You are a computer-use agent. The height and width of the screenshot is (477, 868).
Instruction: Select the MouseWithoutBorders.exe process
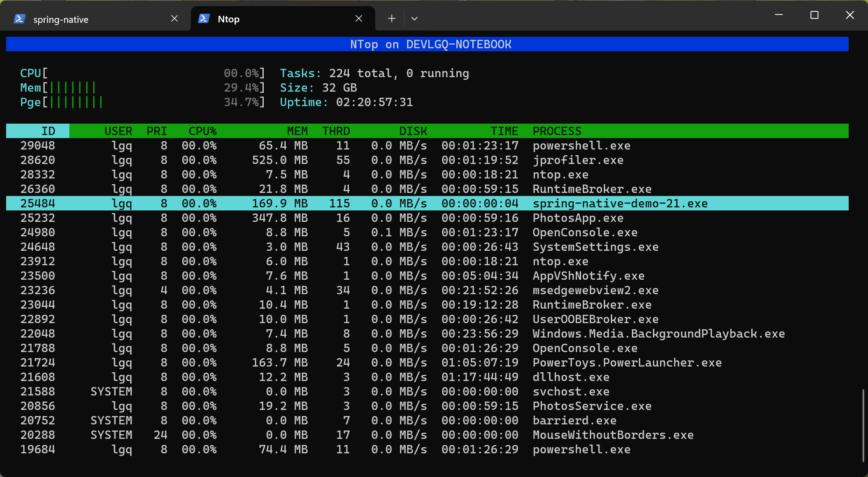[427, 435]
